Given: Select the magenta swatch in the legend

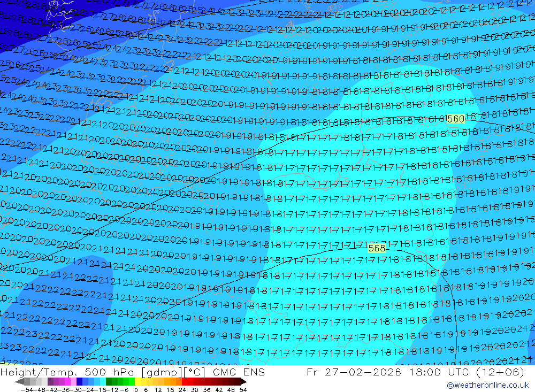Looking at the screenshot, I should [67, 381].
